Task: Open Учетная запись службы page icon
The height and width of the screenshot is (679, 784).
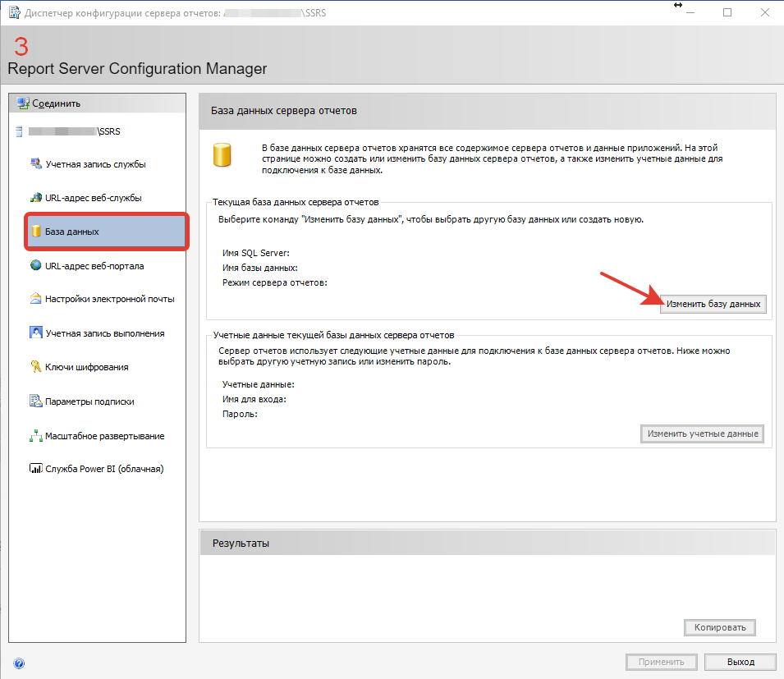Action: (36, 163)
